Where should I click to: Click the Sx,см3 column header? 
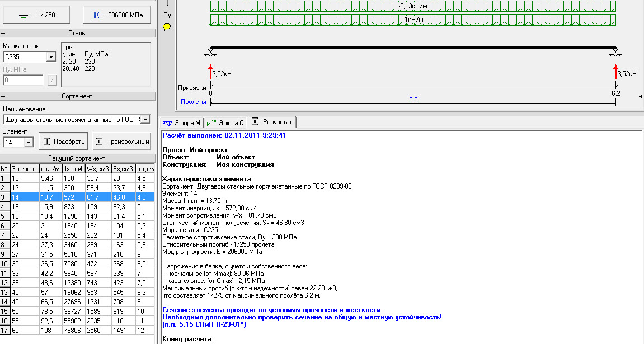[x=123, y=169]
